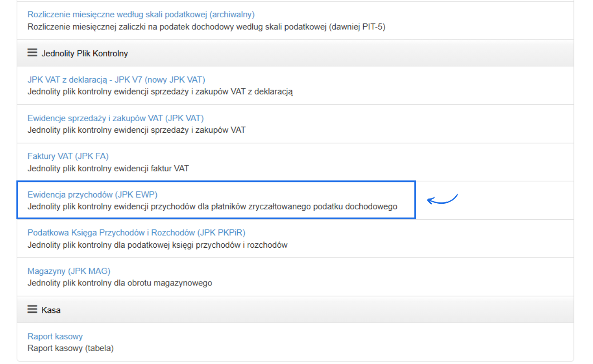This screenshot has height=364, width=593.
Task: Click the description 'ewidencji faktur VAT'
Action: (108, 168)
